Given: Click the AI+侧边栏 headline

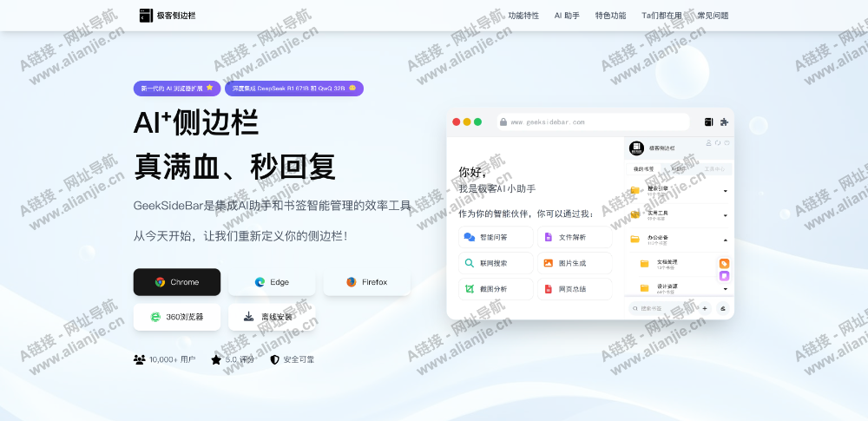Looking at the screenshot, I should coord(196,122).
